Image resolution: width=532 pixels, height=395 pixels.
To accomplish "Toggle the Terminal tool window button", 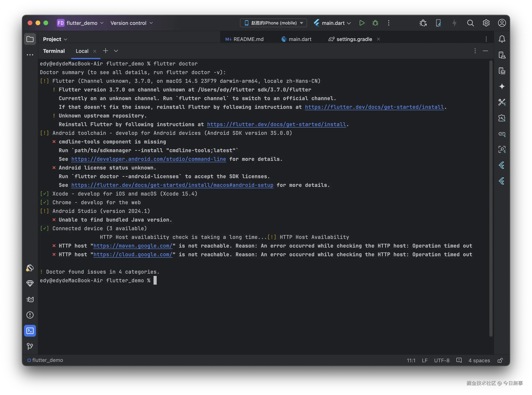I will coord(30,331).
